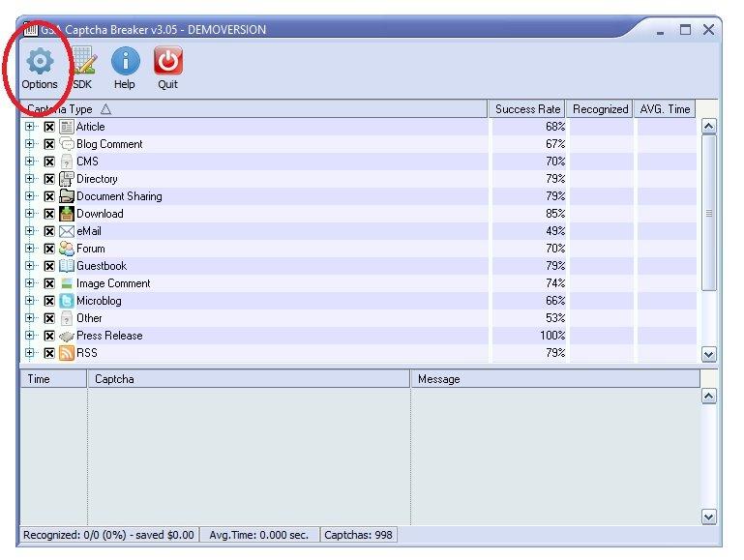This screenshot has height=560, width=744.
Task: Click the captcha list scrollbar thumb
Action: click(x=709, y=213)
